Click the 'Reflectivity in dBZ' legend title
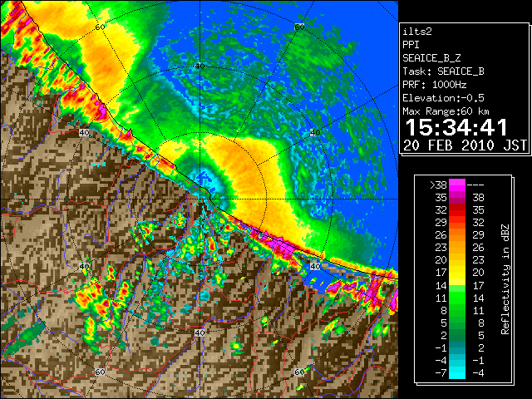 pyautogui.click(x=505, y=279)
